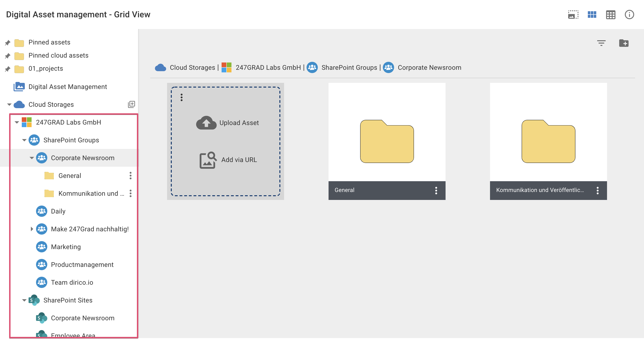Select Pinned cloud assets folder
Viewport: 644px width, 339px height.
(58, 55)
